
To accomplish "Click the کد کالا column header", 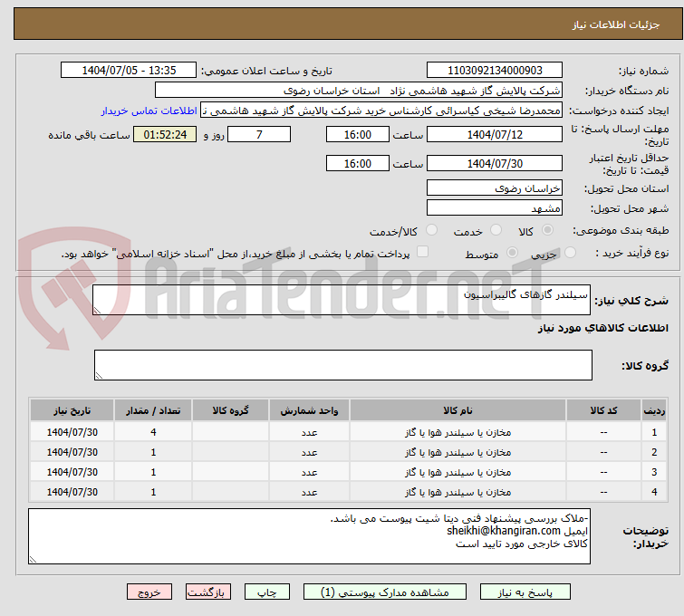I will point(603,410).
